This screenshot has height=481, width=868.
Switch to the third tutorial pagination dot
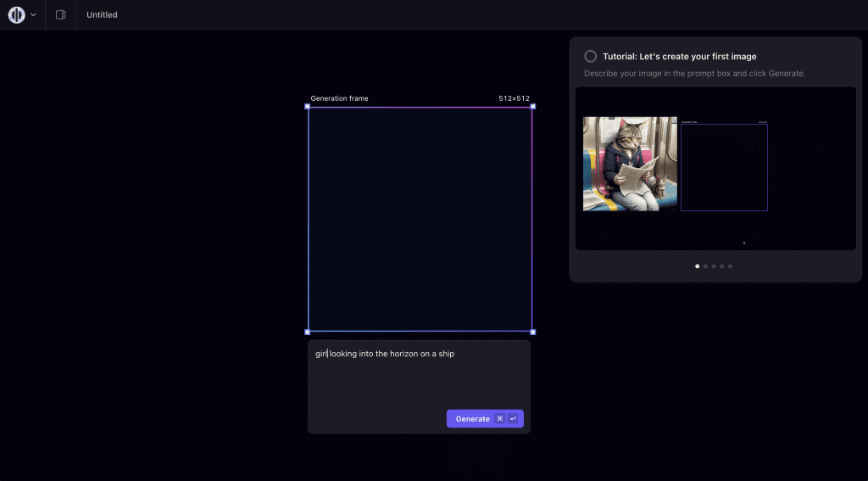[714, 266]
